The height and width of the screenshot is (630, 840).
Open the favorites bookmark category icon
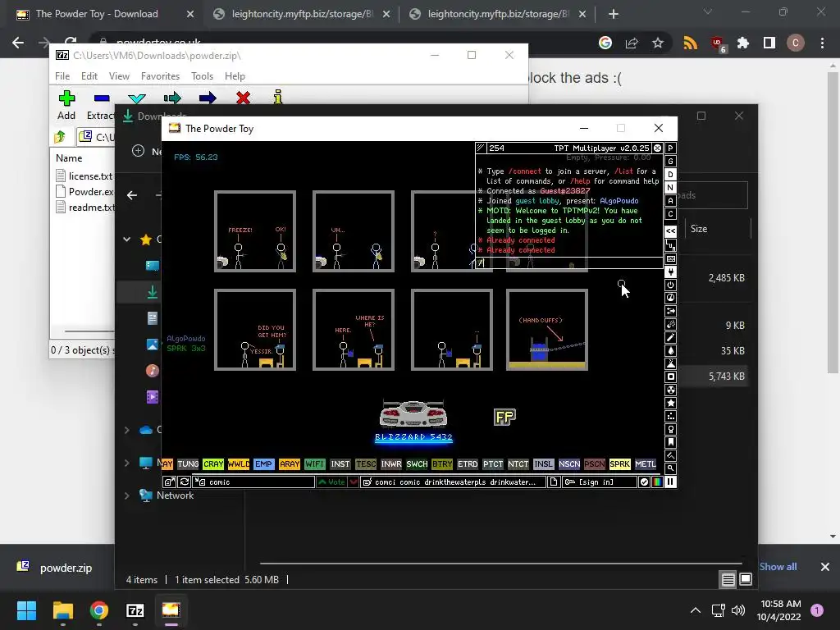(670, 442)
